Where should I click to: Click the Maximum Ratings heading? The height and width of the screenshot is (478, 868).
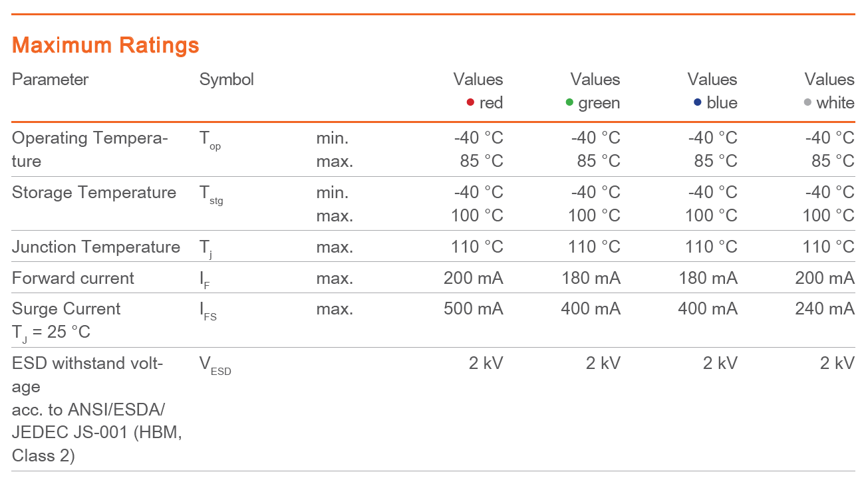pos(106,45)
